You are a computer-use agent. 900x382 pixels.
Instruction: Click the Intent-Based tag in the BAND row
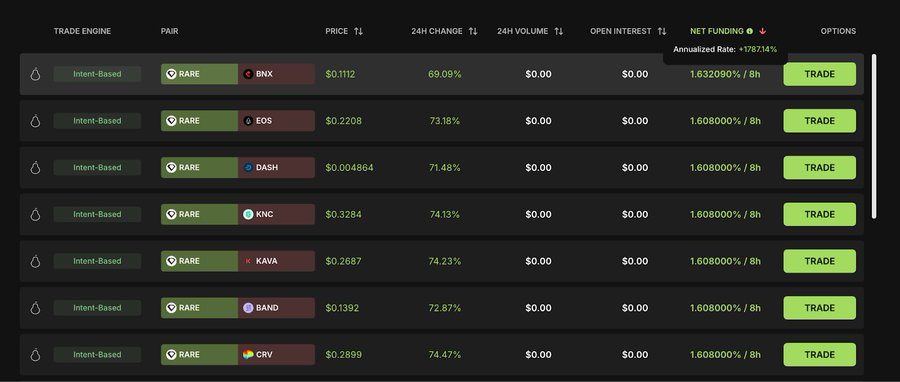coord(97,308)
